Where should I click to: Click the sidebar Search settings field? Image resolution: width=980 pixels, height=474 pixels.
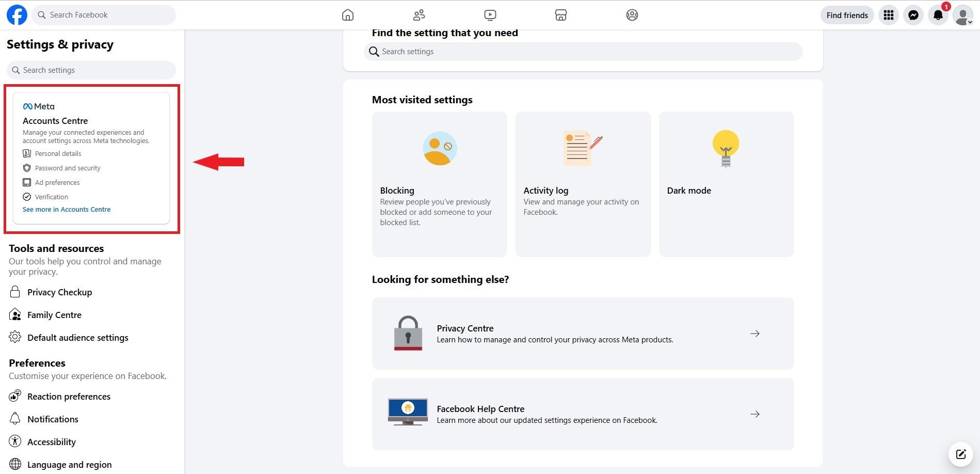click(x=91, y=70)
